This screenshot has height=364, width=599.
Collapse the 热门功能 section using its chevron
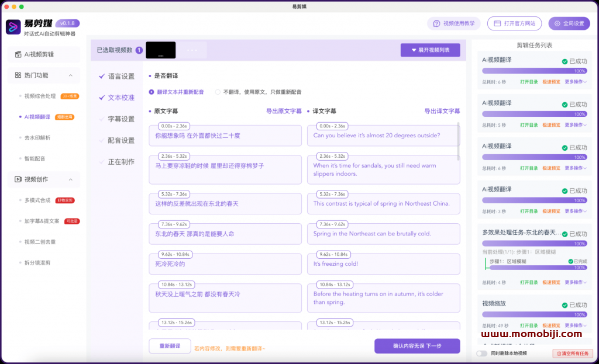click(71, 75)
